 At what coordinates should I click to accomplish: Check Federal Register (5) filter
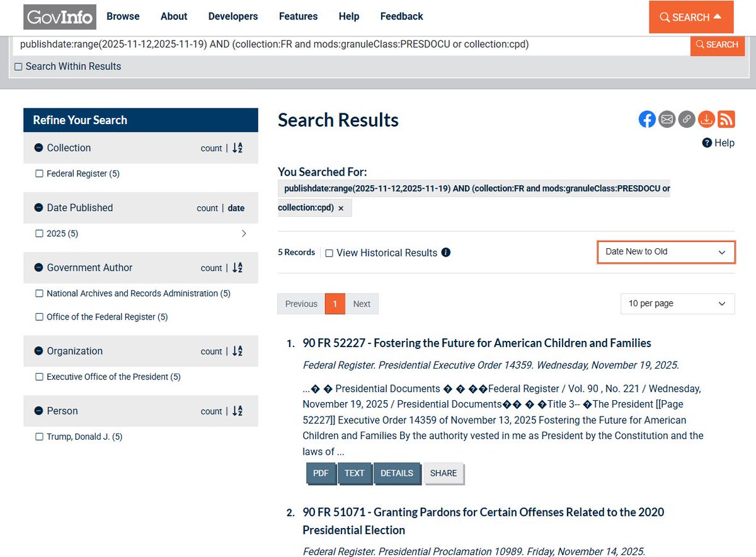[40, 174]
